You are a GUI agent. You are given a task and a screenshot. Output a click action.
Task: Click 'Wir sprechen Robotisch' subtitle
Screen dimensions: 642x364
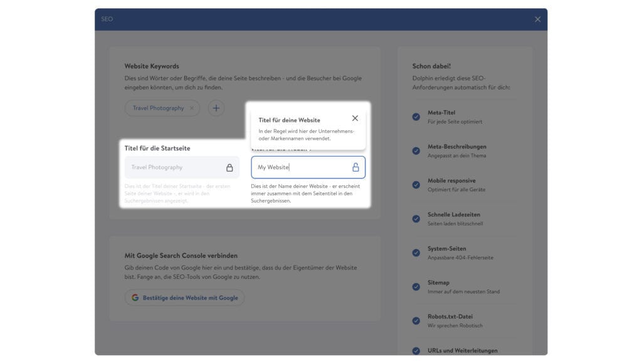point(455,326)
